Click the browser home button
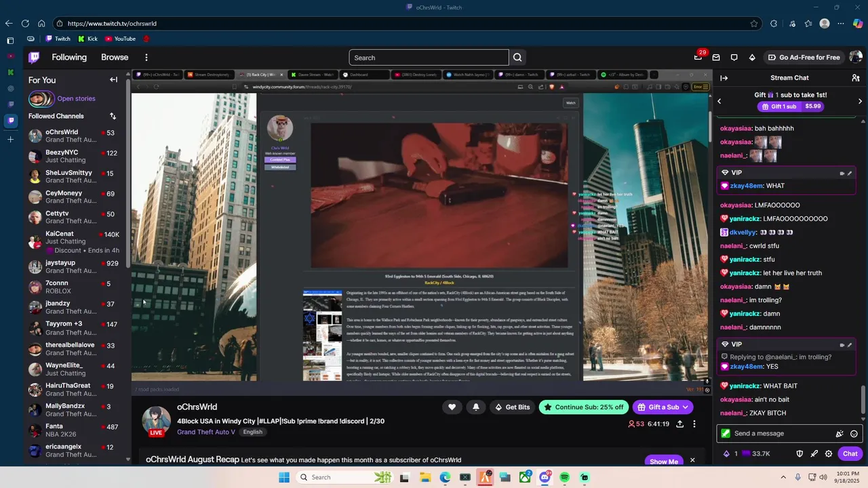This screenshot has width=868, height=488. point(41,23)
